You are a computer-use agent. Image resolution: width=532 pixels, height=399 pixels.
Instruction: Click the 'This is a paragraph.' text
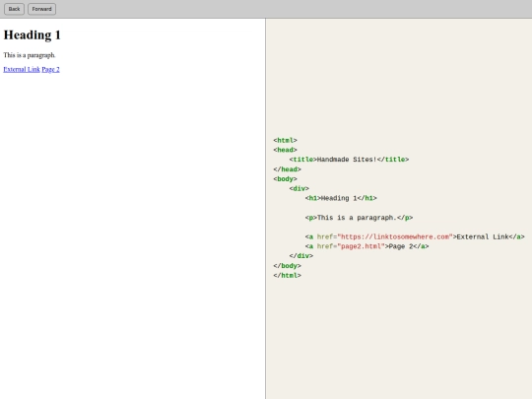pyautogui.click(x=30, y=55)
